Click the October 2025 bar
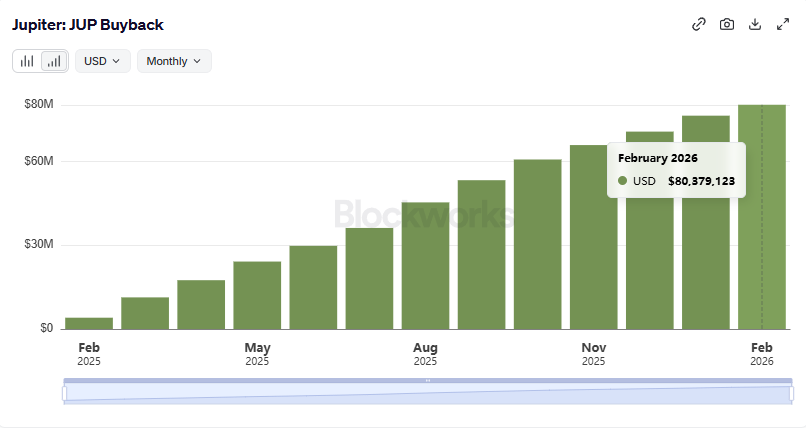The width and height of the screenshot is (806, 428). click(538, 244)
